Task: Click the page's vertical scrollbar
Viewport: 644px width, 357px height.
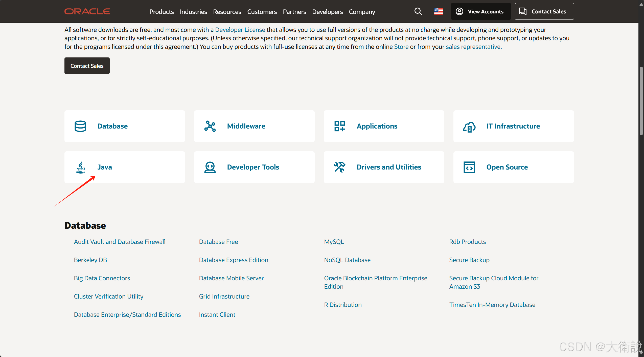Action: pyautogui.click(x=641, y=101)
